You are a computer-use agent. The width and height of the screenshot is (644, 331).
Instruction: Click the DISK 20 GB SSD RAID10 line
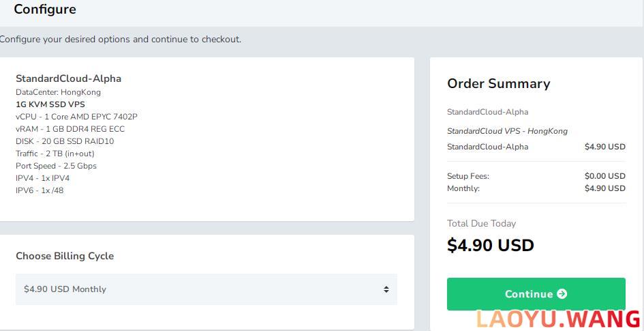(65, 141)
